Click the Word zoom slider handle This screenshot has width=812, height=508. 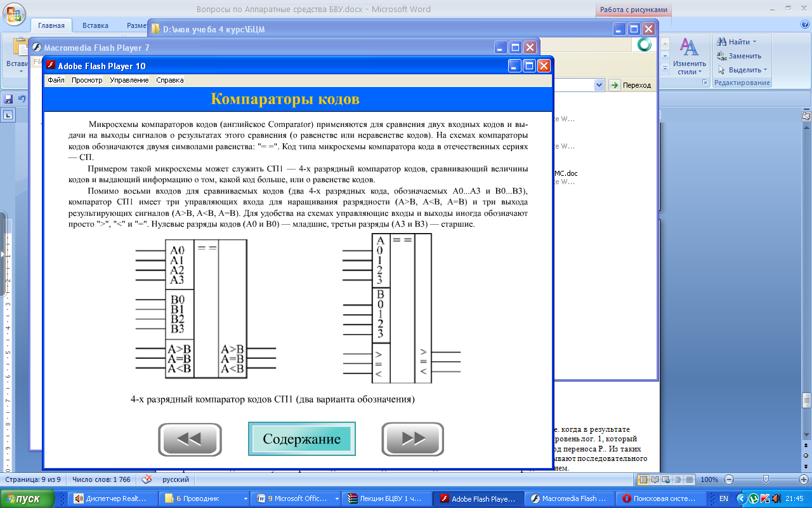click(x=766, y=479)
